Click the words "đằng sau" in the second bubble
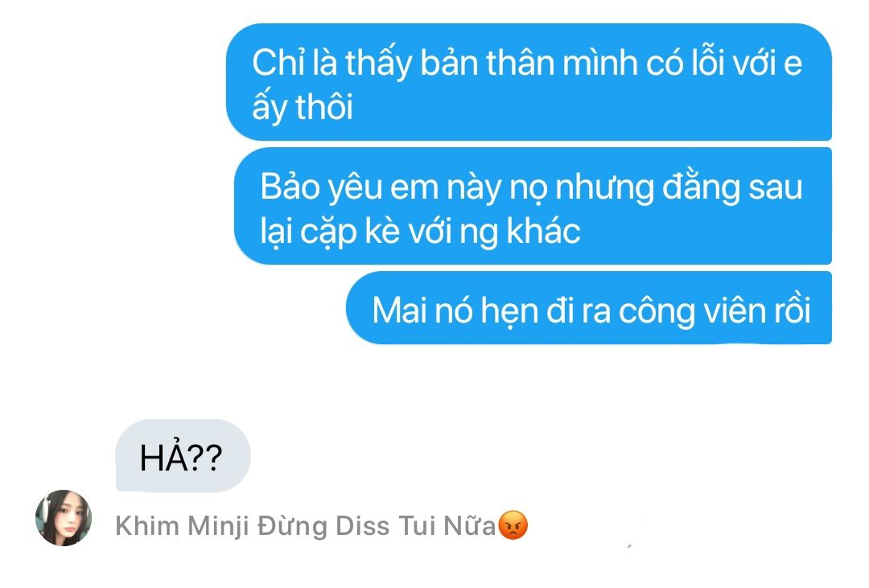This screenshot has height=588, width=869. (733, 187)
